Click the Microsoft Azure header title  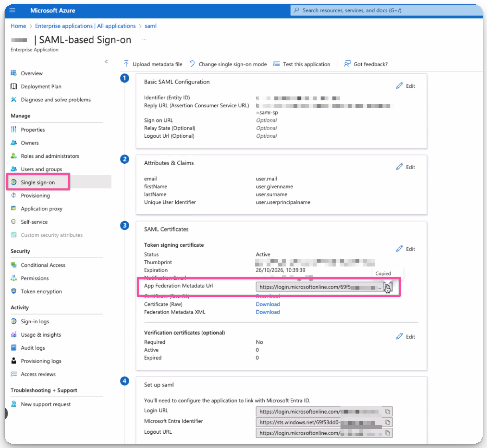pyautogui.click(x=53, y=10)
